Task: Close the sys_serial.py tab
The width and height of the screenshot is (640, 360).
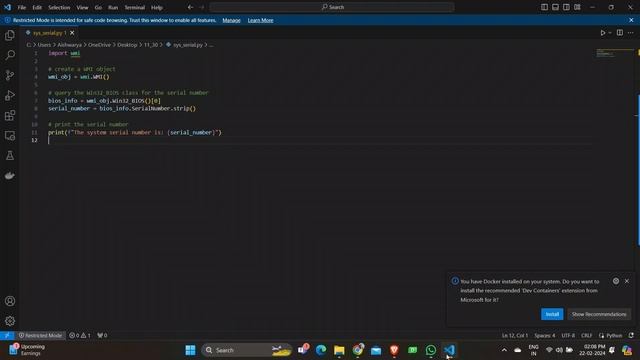Action: pyautogui.click(x=72, y=33)
